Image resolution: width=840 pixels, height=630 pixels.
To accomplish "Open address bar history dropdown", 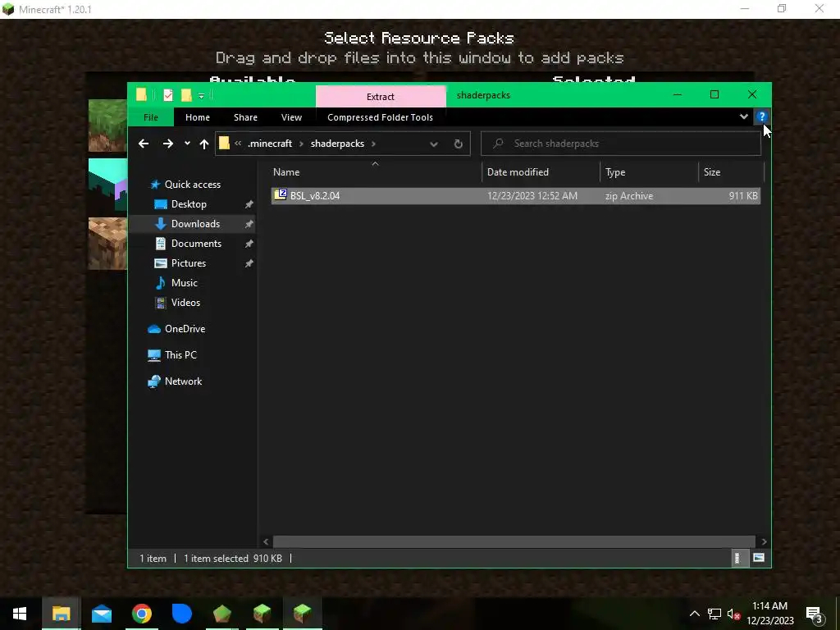I will (x=434, y=144).
